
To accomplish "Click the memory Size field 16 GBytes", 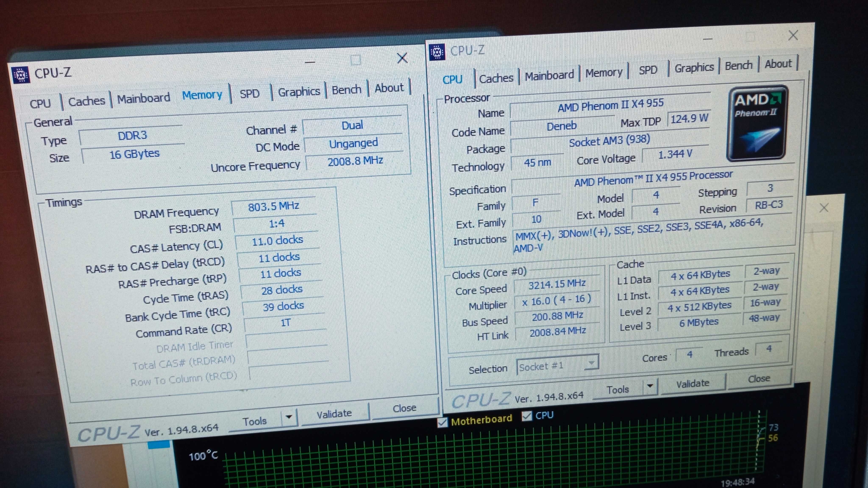I will [x=134, y=154].
